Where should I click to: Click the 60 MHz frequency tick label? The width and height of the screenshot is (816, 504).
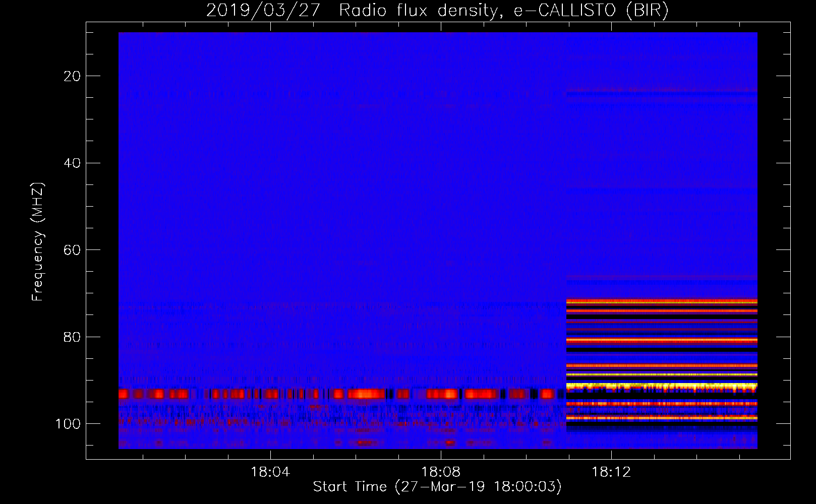pyautogui.click(x=72, y=250)
